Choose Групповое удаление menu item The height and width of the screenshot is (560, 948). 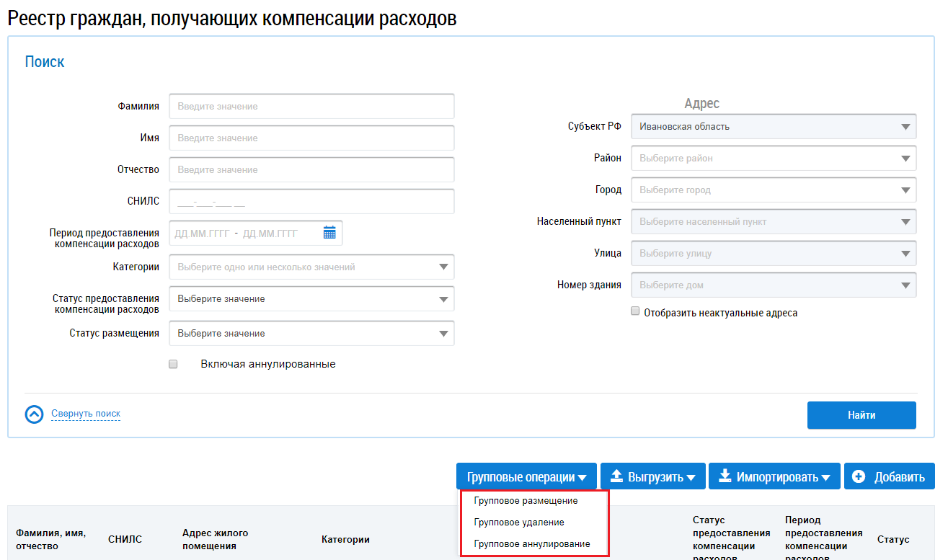(x=519, y=523)
